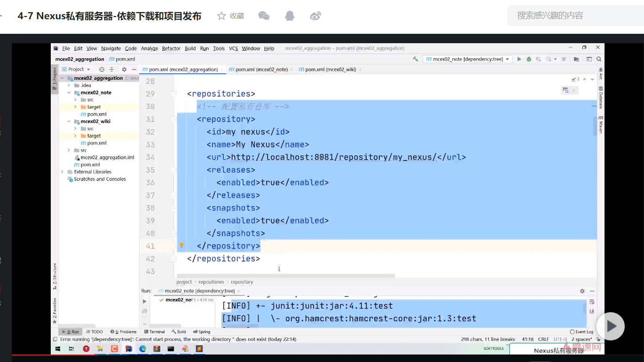The width and height of the screenshot is (644, 362).
Task: Open the VCS menu
Action: tap(234, 48)
